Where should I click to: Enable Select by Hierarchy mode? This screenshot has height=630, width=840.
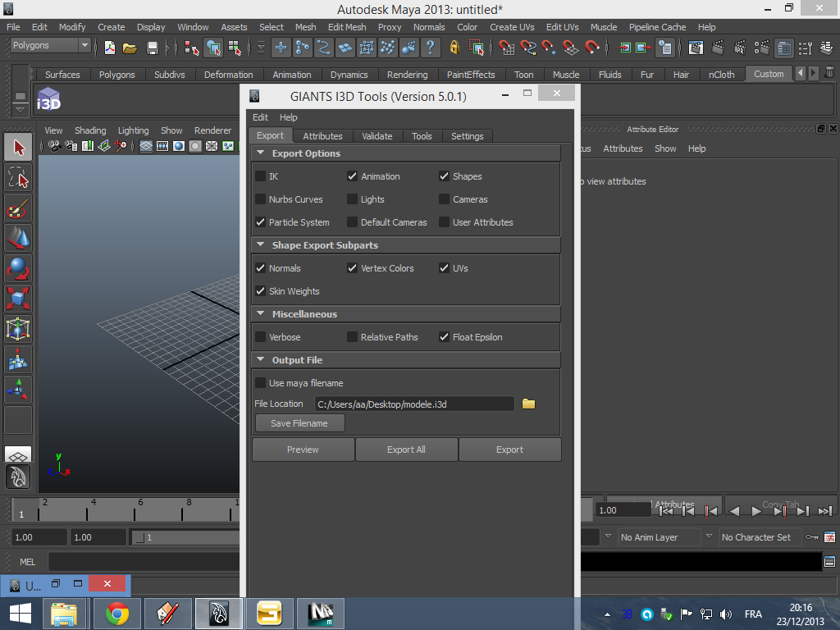pyautogui.click(x=191, y=48)
